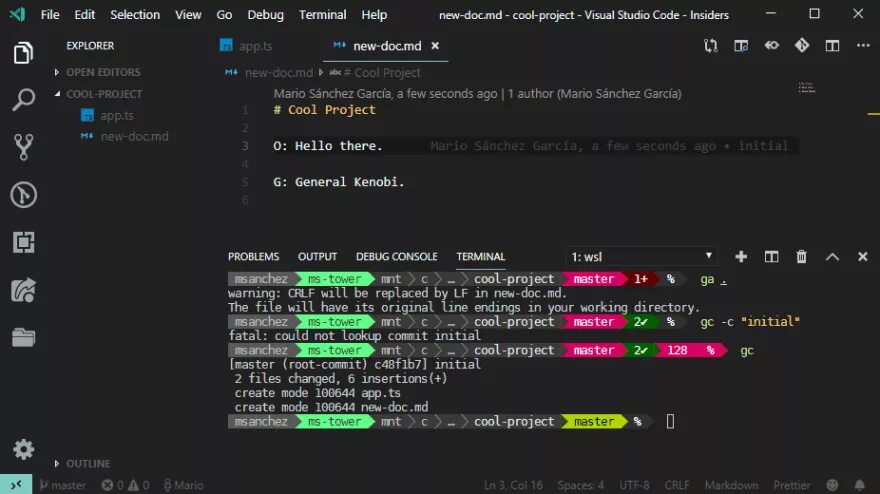Screen dimensions: 880x494
Task: Open the Edit menu
Action: 85,15
